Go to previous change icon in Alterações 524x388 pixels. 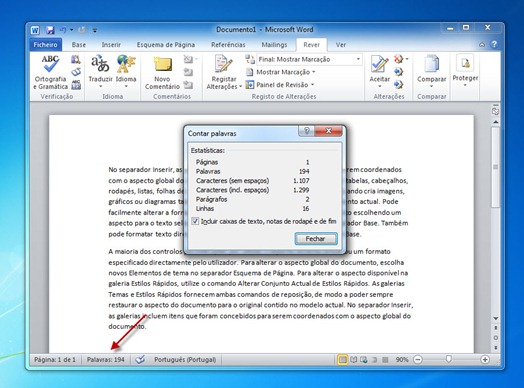coord(398,72)
